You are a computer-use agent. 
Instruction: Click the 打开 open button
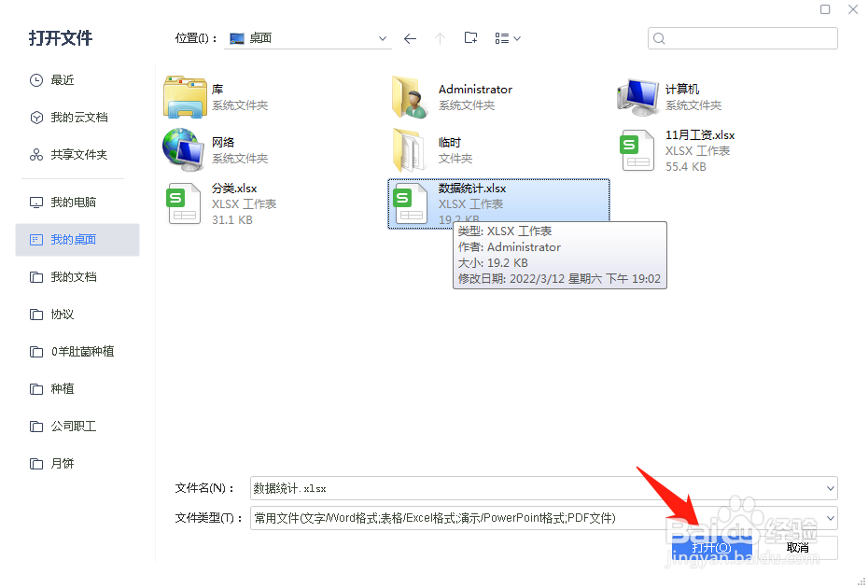coord(711,547)
